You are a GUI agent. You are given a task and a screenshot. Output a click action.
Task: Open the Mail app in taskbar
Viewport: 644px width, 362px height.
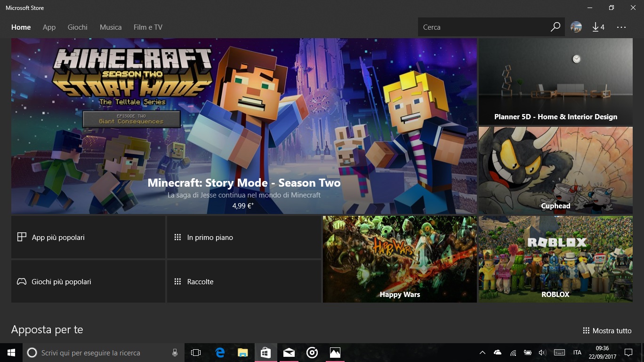[289, 353]
